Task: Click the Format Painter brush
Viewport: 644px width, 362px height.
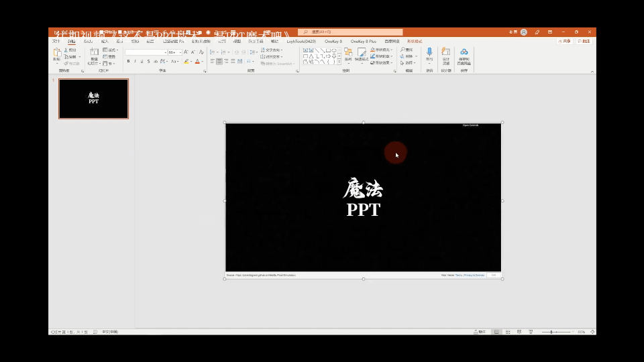Action: [66, 64]
